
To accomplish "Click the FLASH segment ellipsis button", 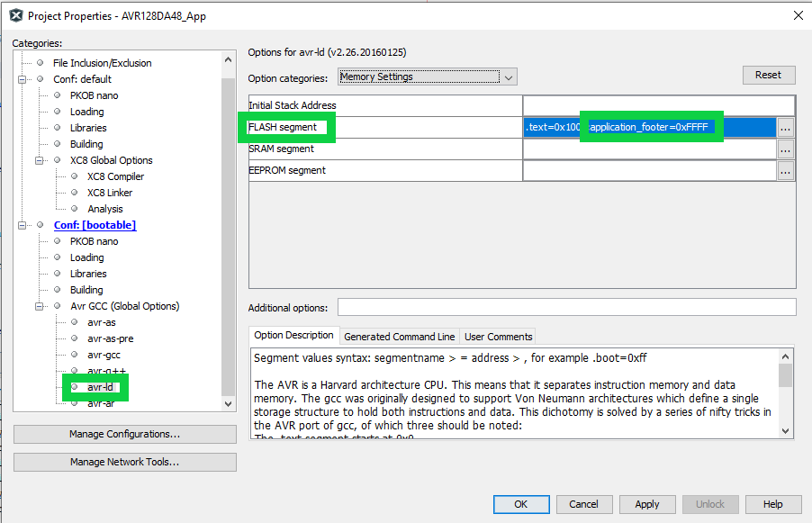I will point(786,128).
